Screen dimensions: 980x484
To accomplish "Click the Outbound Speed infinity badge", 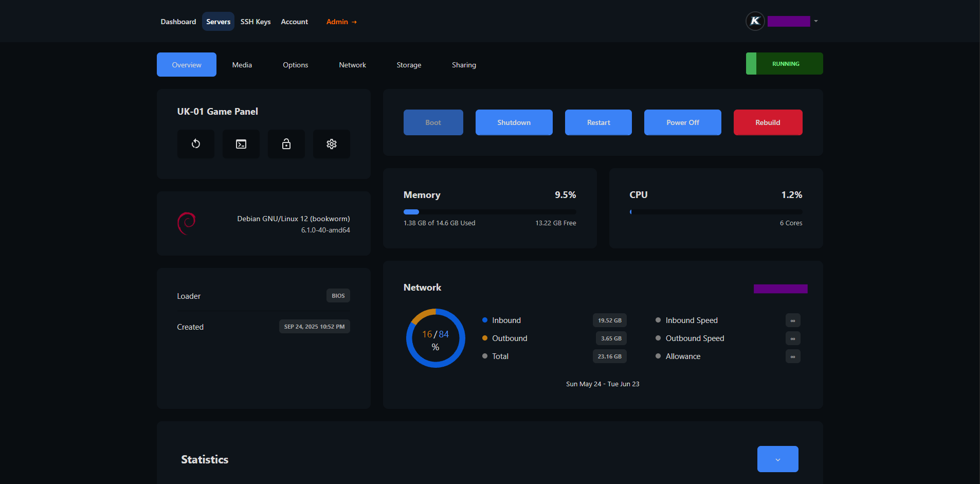I will [x=793, y=338].
